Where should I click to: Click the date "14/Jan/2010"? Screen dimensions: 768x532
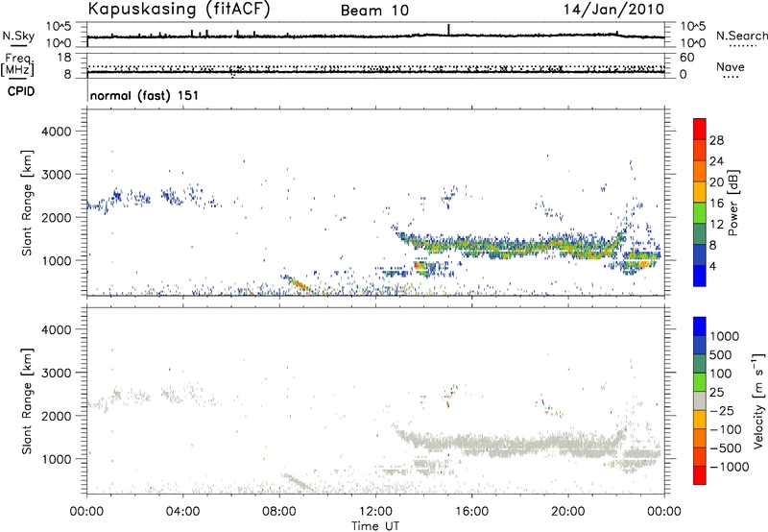click(613, 10)
